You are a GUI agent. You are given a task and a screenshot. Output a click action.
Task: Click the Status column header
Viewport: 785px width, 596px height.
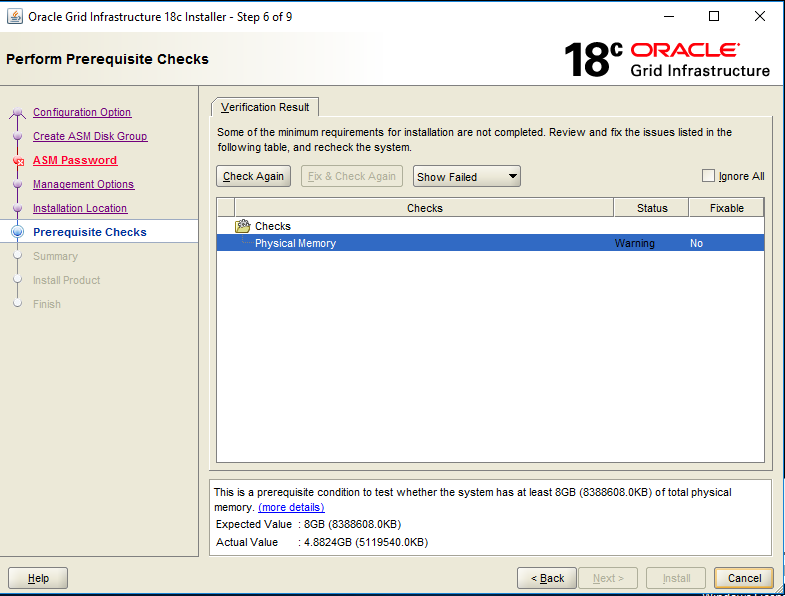tap(652, 208)
